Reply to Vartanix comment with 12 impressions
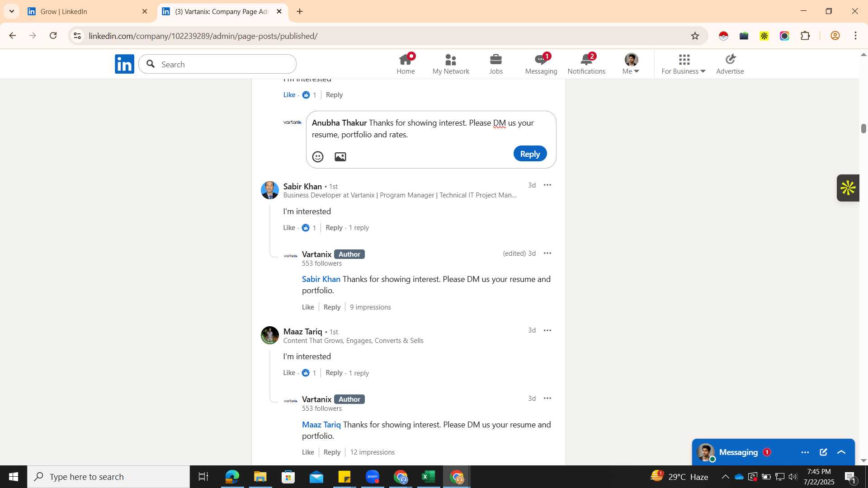Viewport: 868px width, 488px height. [332, 452]
